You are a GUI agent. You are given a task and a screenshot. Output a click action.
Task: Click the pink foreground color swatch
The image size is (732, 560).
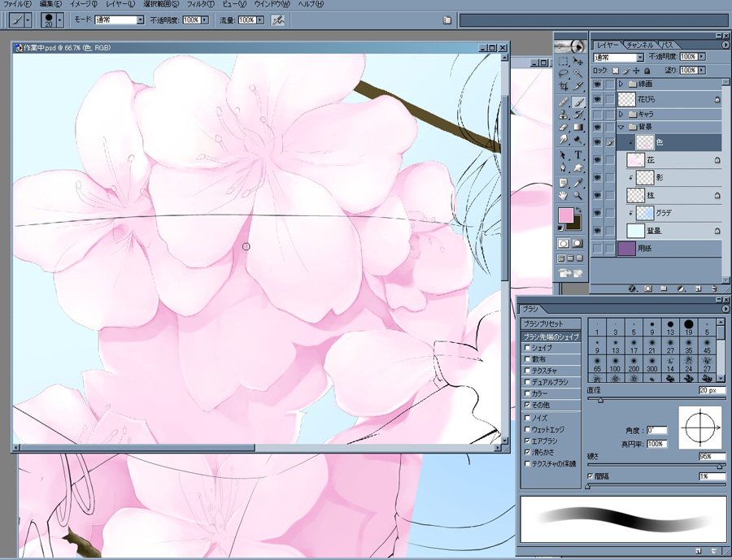pyautogui.click(x=566, y=215)
